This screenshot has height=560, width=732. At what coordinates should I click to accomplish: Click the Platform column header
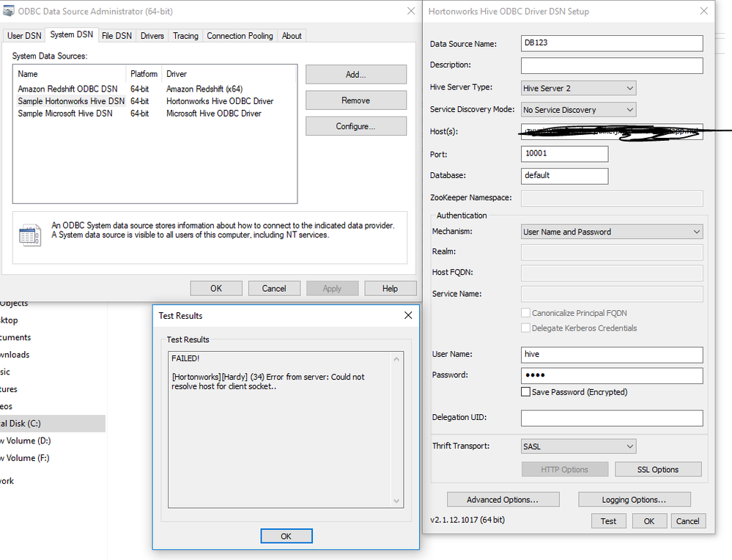pos(144,74)
